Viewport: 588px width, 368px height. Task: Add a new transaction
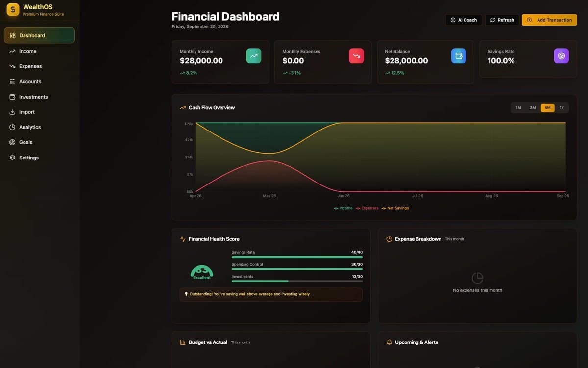tap(549, 20)
